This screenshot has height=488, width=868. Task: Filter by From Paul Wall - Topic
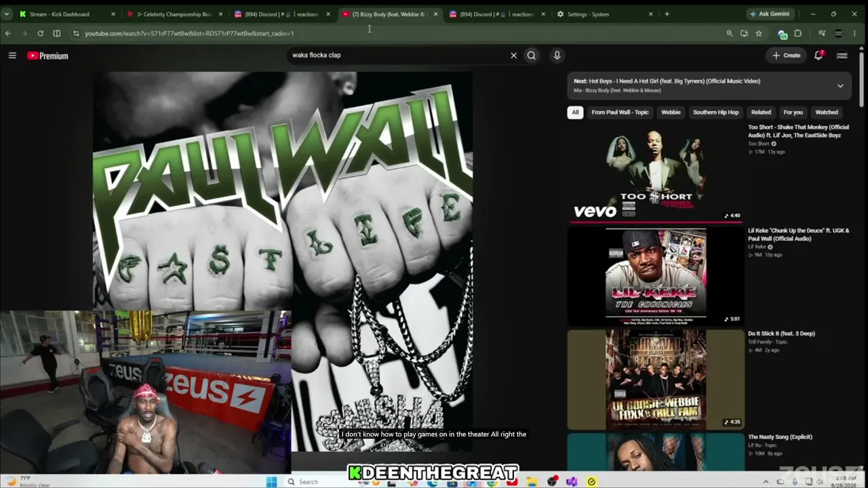(x=620, y=113)
